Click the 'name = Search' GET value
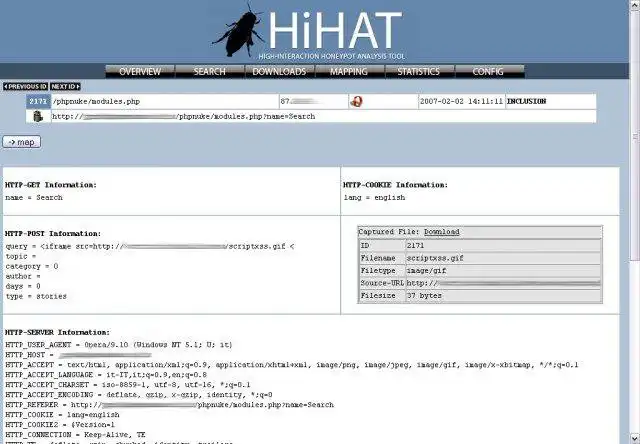 (x=34, y=198)
